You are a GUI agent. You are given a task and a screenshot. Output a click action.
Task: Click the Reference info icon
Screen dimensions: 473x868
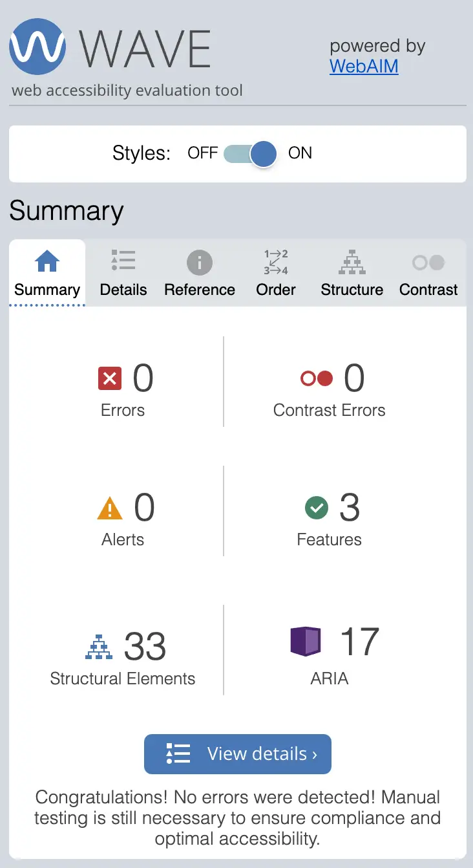click(x=199, y=261)
